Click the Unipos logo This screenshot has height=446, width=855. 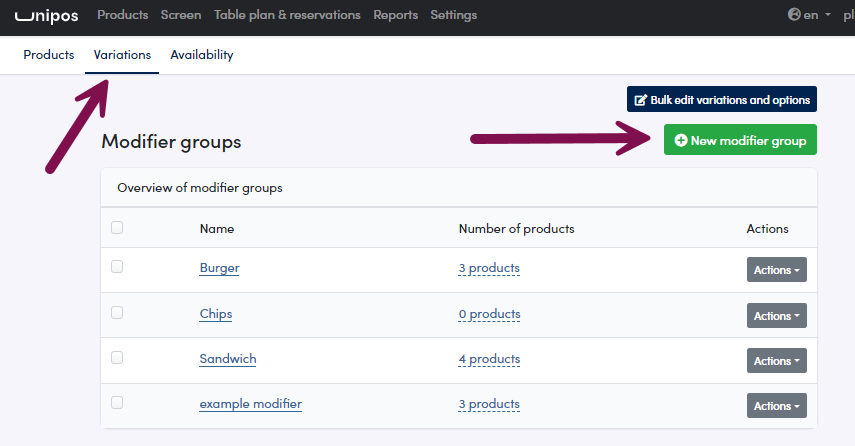tap(46, 16)
